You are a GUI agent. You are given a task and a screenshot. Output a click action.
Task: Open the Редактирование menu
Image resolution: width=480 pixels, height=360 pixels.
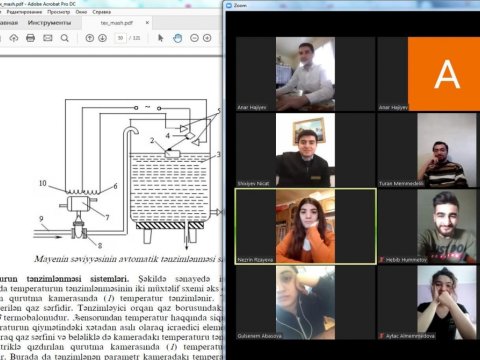(24, 12)
